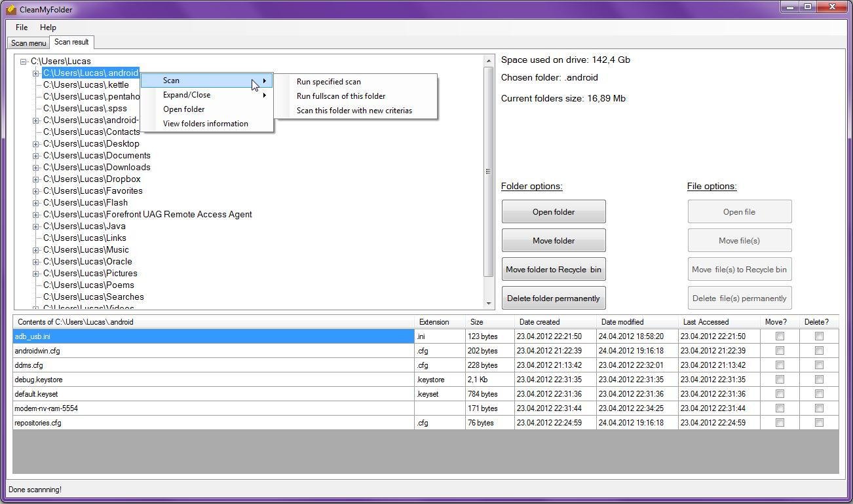Choose View folders information menu entry
Viewport: 853px width, 504px height.
pyautogui.click(x=207, y=124)
